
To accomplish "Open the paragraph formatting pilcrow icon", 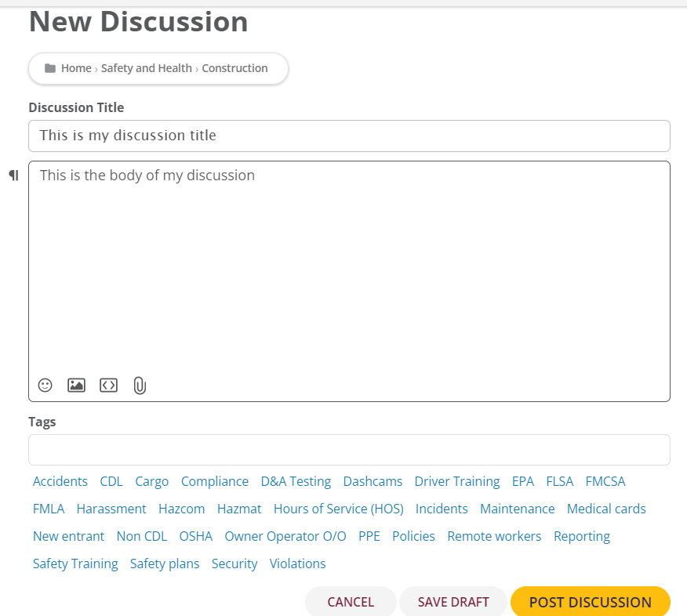I will tap(13, 176).
